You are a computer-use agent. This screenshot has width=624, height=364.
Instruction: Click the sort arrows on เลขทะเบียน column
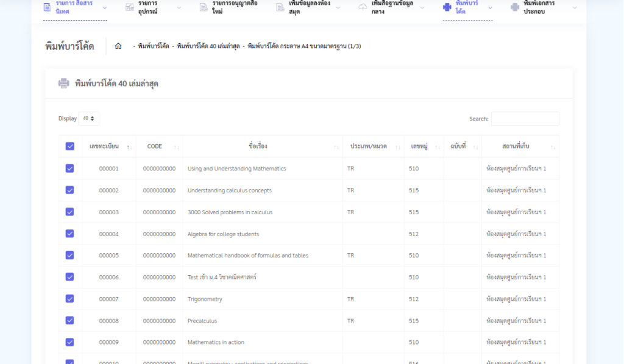tap(129, 147)
